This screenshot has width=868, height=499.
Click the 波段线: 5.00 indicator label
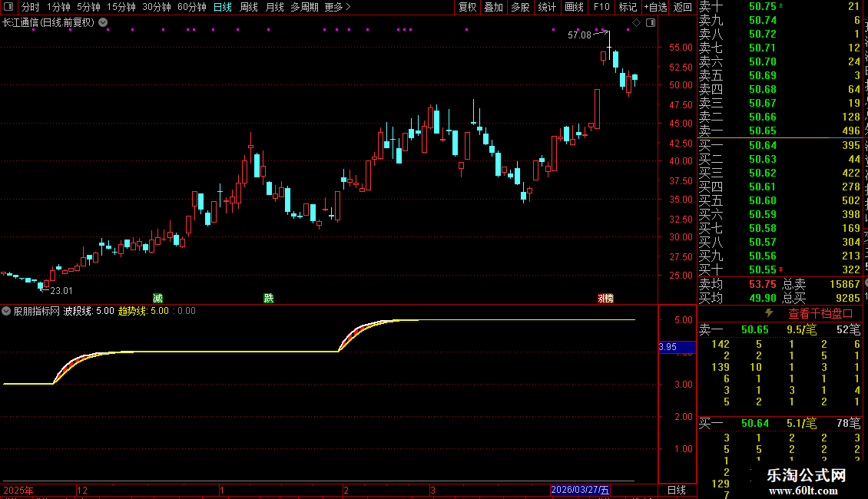(88, 311)
